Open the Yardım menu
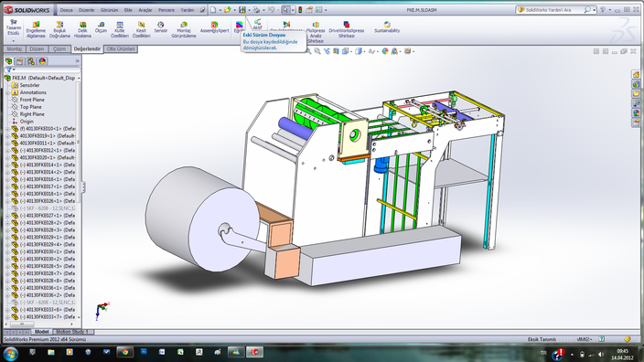 point(188,10)
